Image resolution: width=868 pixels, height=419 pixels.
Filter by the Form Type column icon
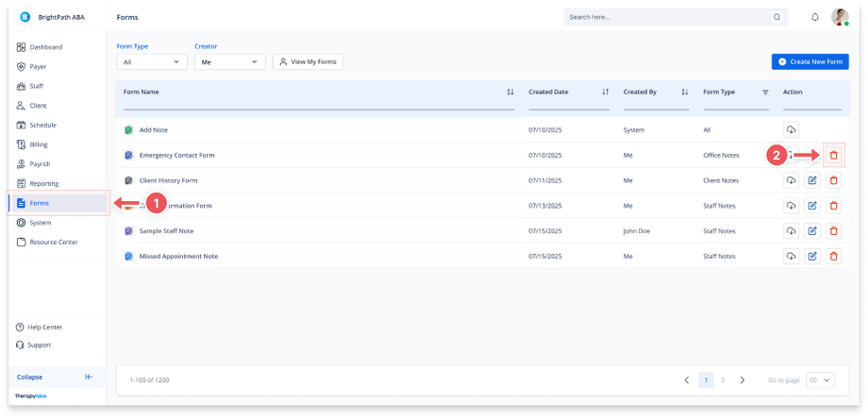click(765, 92)
